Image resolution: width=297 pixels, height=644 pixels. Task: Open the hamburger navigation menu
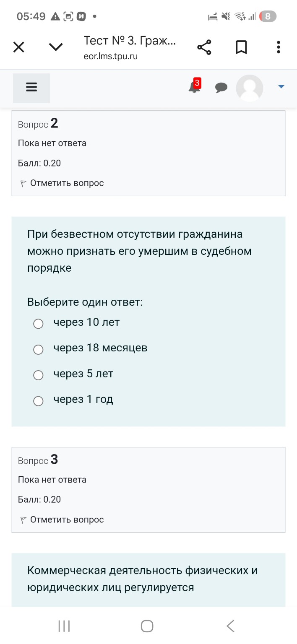(31, 87)
